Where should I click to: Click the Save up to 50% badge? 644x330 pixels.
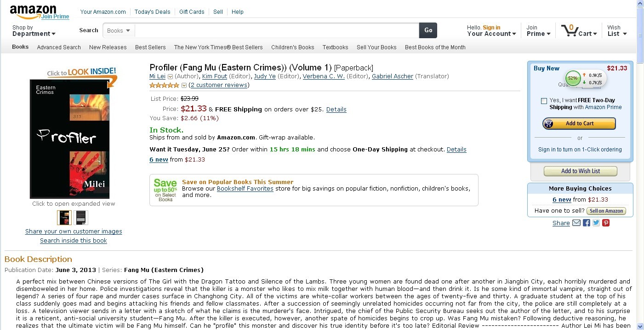165,190
